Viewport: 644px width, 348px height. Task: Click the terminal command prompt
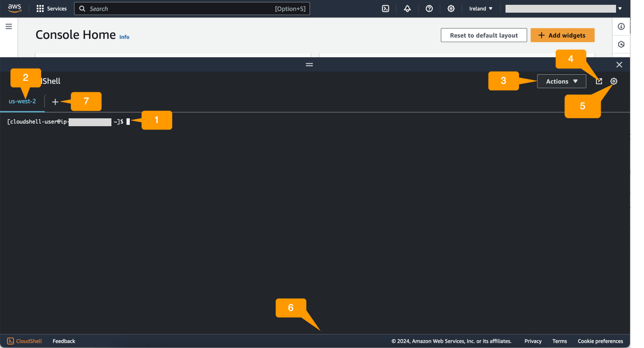69,122
